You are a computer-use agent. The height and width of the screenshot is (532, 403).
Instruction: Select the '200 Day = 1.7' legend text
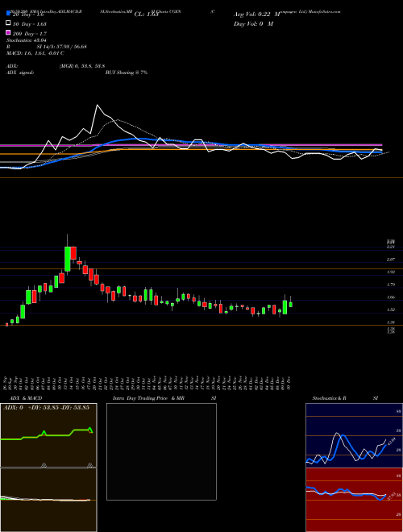[x=30, y=34]
